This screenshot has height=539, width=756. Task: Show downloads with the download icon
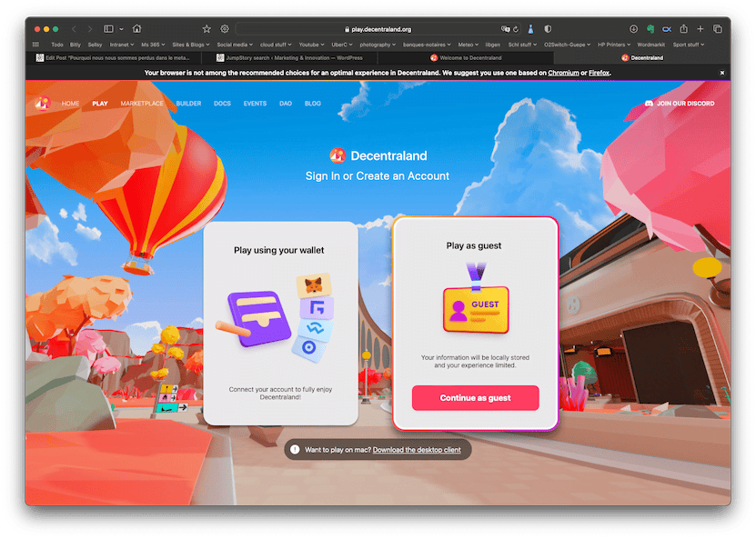[633, 29]
